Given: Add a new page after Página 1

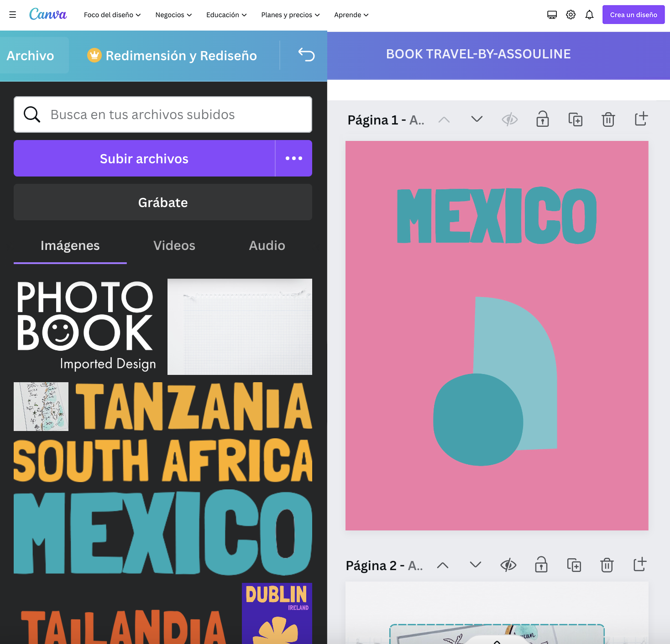Looking at the screenshot, I should 641,119.
